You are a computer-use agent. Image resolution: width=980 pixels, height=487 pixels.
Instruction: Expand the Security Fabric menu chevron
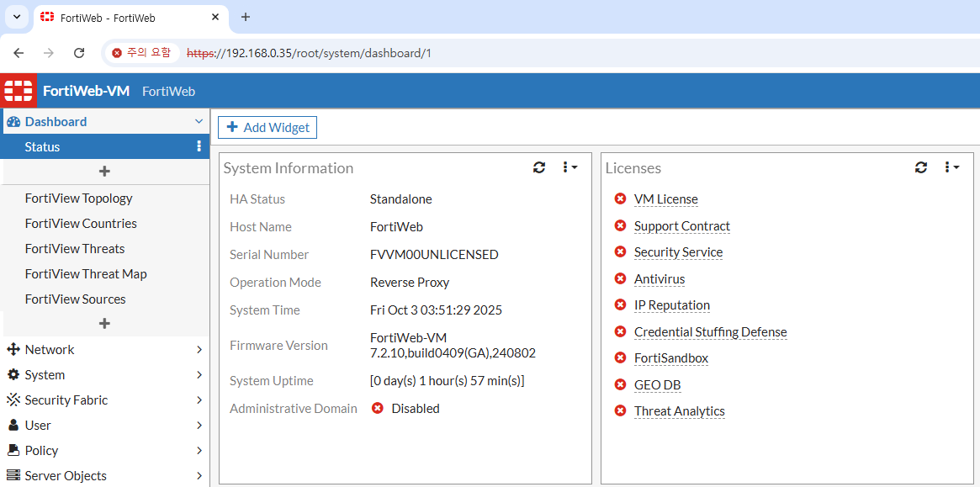pos(199,400)
